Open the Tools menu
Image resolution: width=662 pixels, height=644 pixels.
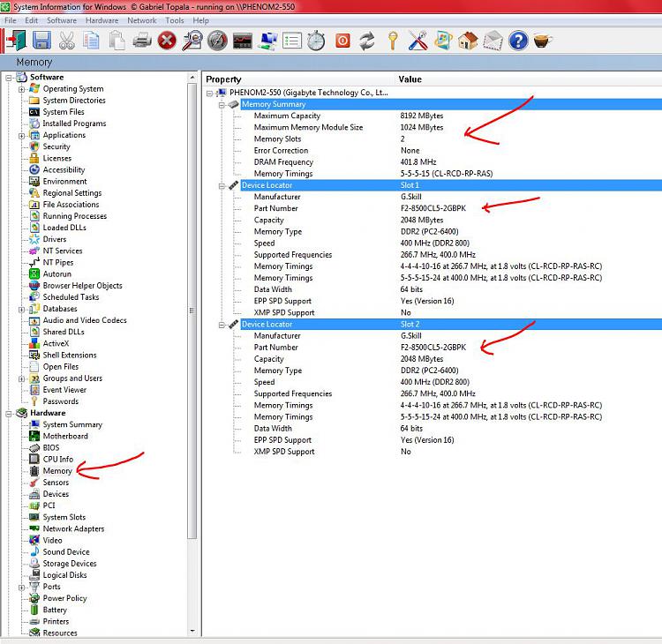[x=175, y=20]
